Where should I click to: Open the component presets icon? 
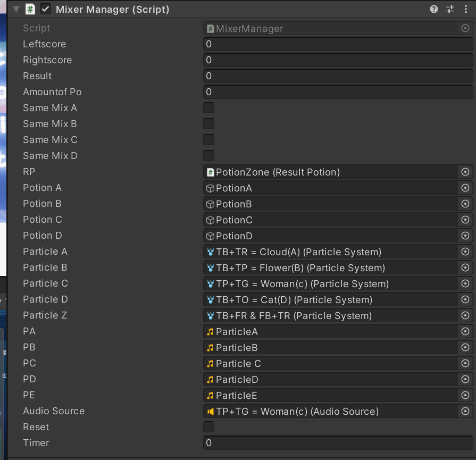click(x=449, y=9)
